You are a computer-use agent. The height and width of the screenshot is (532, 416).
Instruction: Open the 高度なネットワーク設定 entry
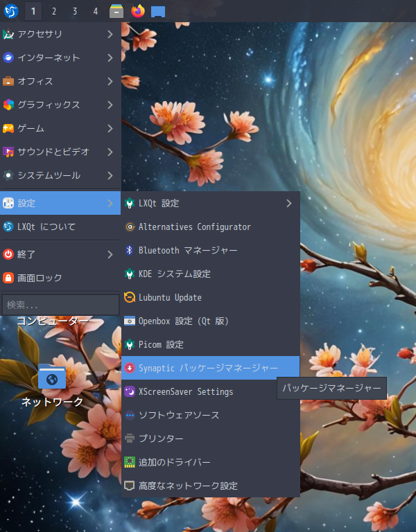211,486
